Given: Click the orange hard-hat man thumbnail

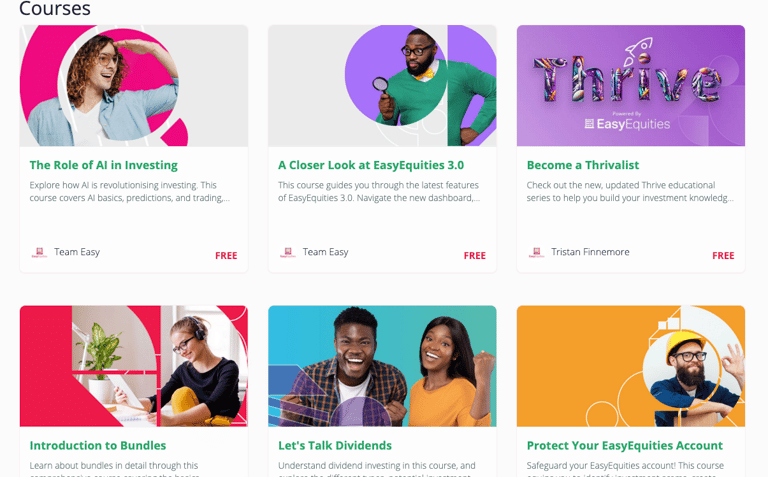Looking at the screenshot, I should point(631,366).
